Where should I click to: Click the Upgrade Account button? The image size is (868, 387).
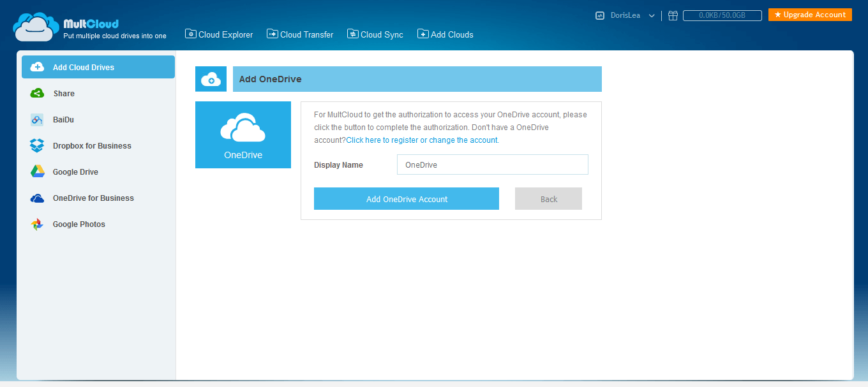(x=810, y=15)
